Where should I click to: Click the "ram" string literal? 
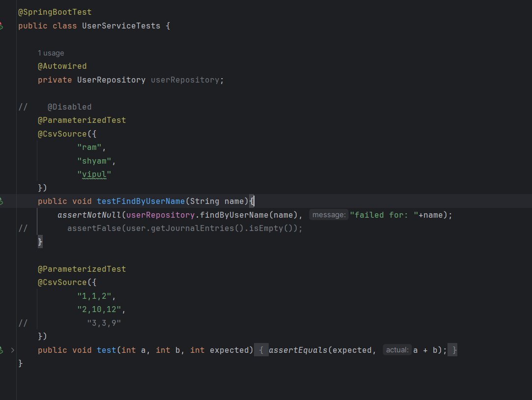[89, 147]
